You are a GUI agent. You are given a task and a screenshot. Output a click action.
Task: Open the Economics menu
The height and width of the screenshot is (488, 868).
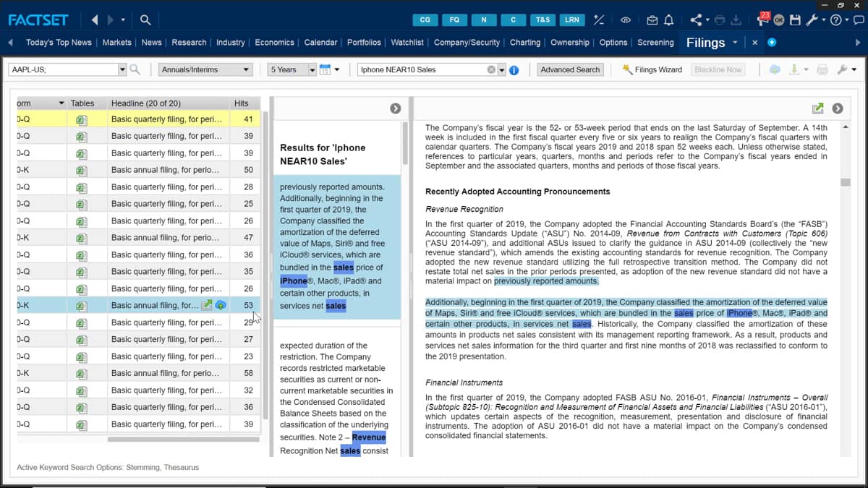pyautogui.click(x=274, y=43)
